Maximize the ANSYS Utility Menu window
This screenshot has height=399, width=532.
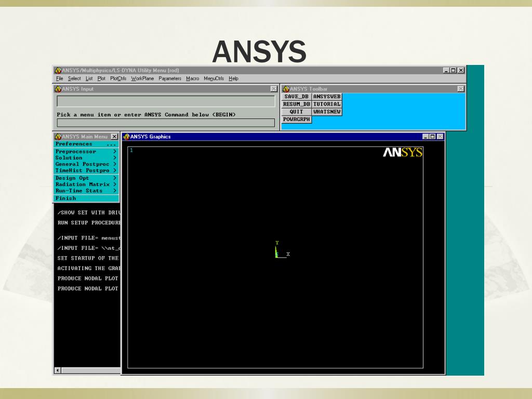click(453, 70)
